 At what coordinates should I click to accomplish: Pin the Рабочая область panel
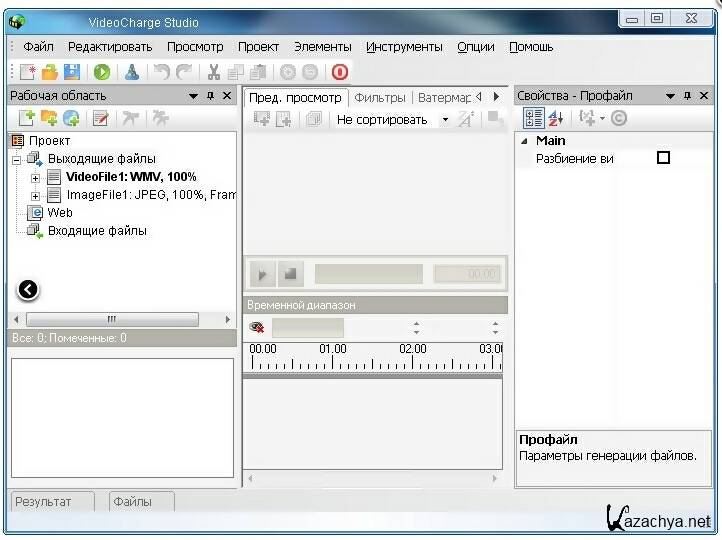(210, 96)
